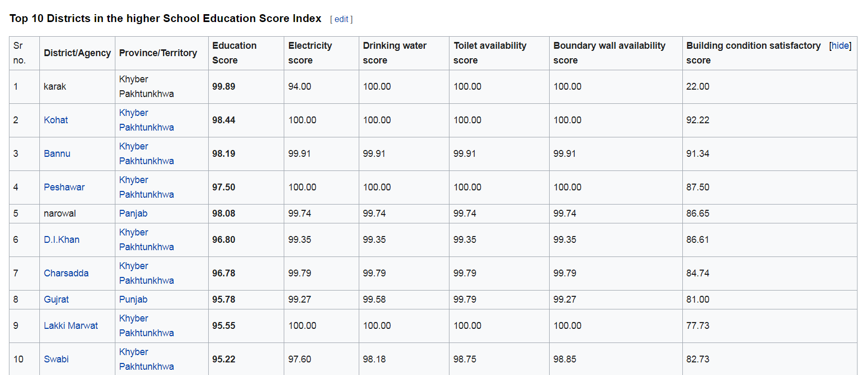The image size is (868, 375).
Task: Open the Bannu district link
Action: (57, 154)
